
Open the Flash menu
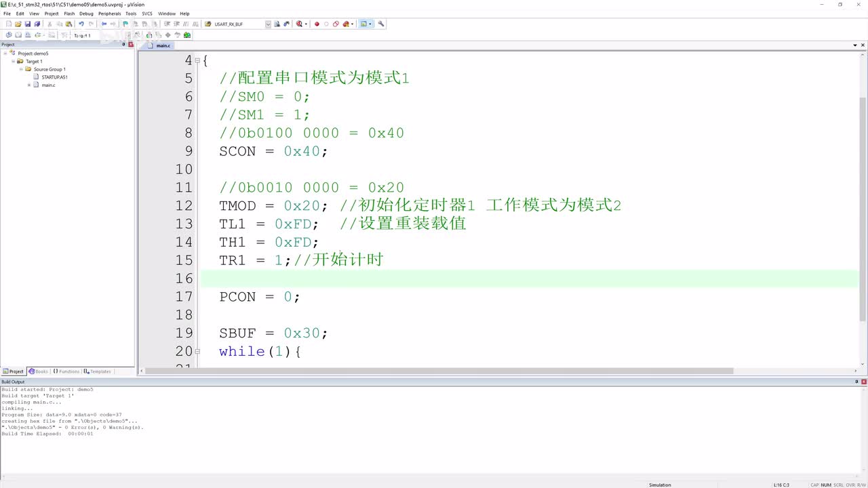[x=69, y=14]
